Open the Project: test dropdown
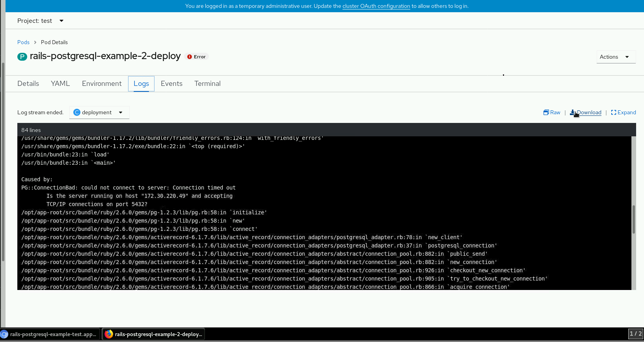This screenshot has width=644, height=342. pyautogui.click(x=40, y=21)
